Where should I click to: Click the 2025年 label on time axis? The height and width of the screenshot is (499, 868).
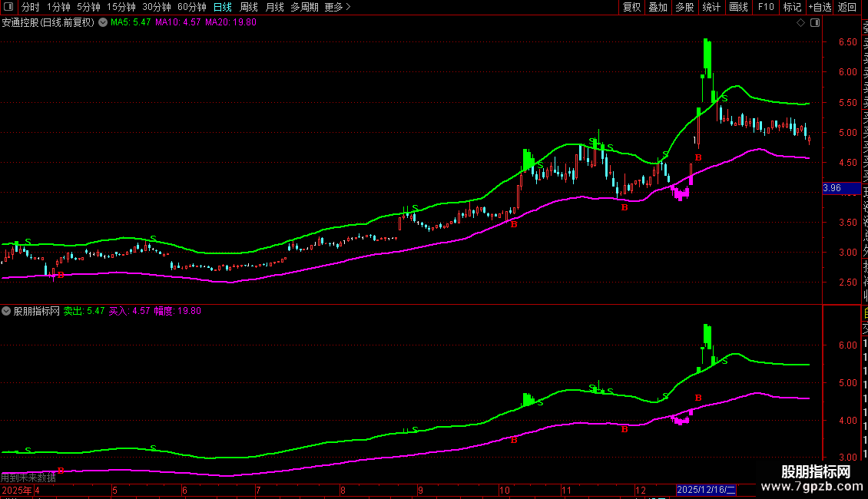pyautogui.click(x=17, y=490)
